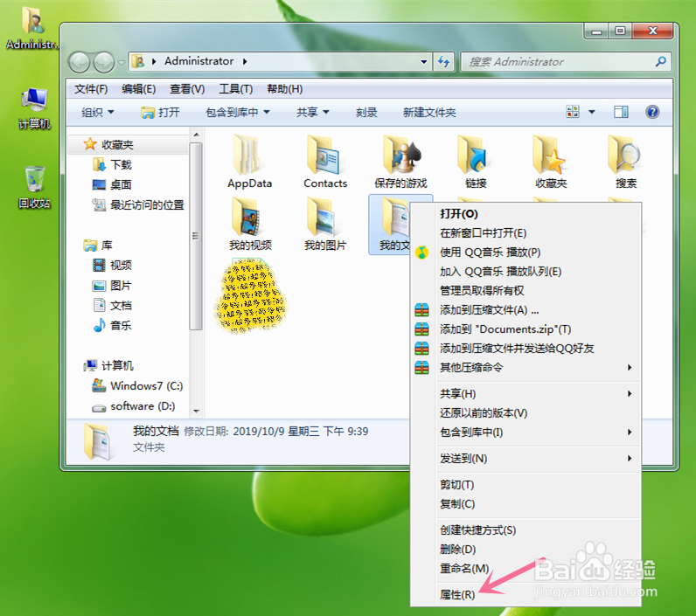Open the 文件(F) menu
696x616 pixels.
(91, 89)
